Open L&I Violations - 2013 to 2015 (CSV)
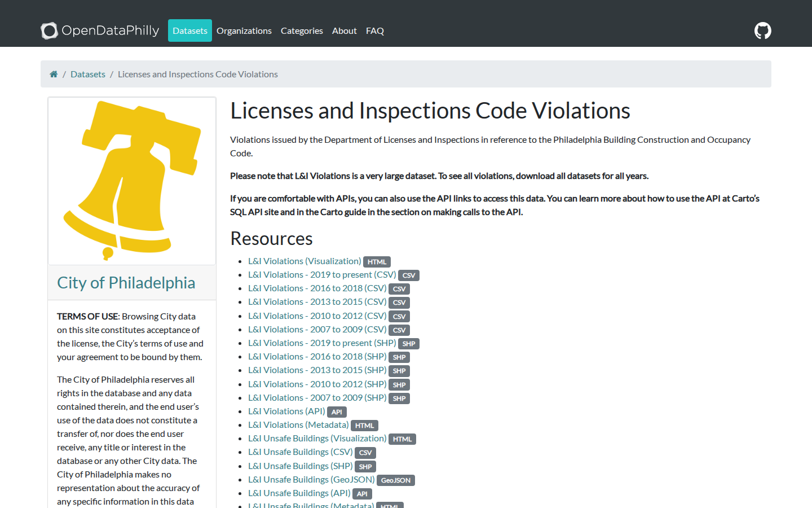The height and width of the screenshot is (508, 812). [x=317, y=301]
